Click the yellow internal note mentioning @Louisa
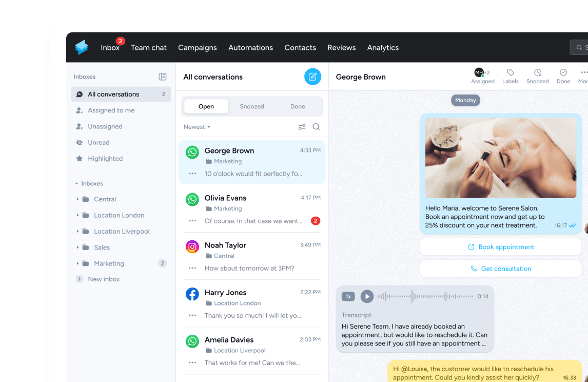The height and width of the screenshot is (382, 588). (484, 372)
